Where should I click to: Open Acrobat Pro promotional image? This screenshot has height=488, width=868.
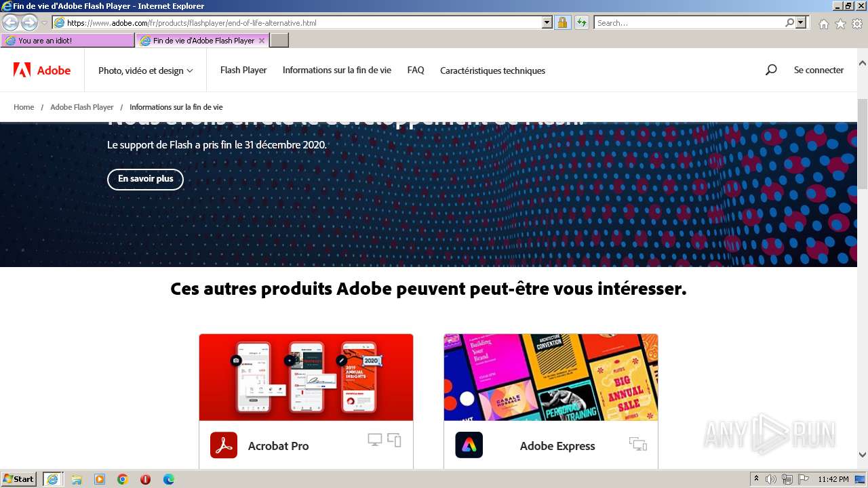pyautogui.click(x=306, y=377)
